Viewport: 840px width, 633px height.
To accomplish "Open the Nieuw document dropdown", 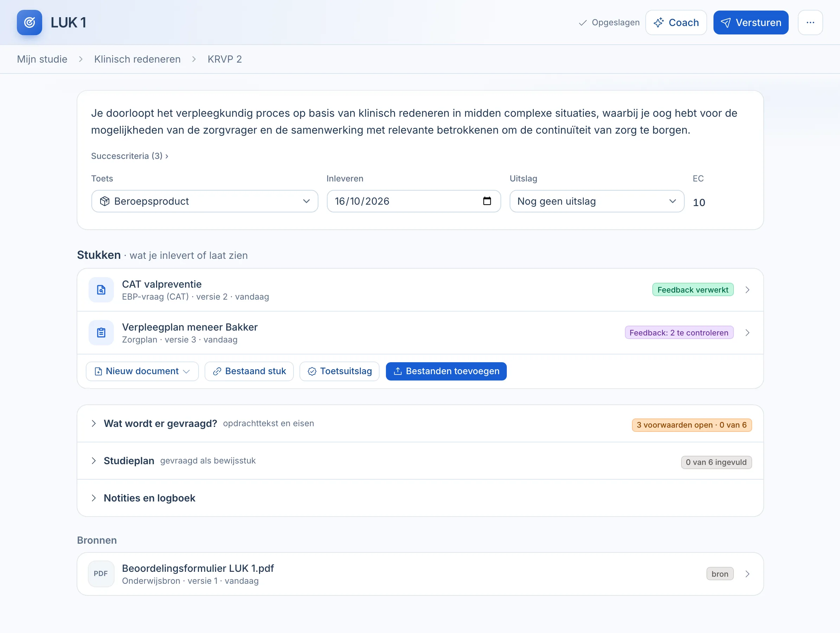I will click(x=142, y=371).
